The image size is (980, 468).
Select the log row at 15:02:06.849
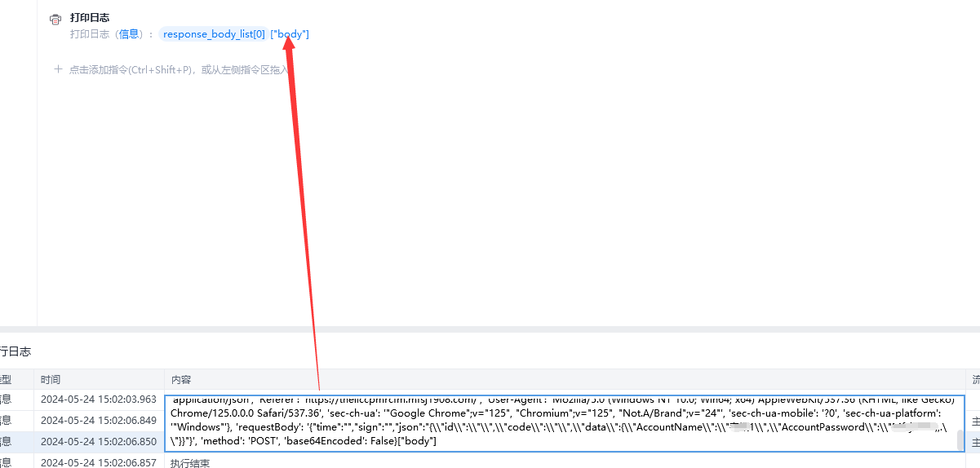click(82, 421)
